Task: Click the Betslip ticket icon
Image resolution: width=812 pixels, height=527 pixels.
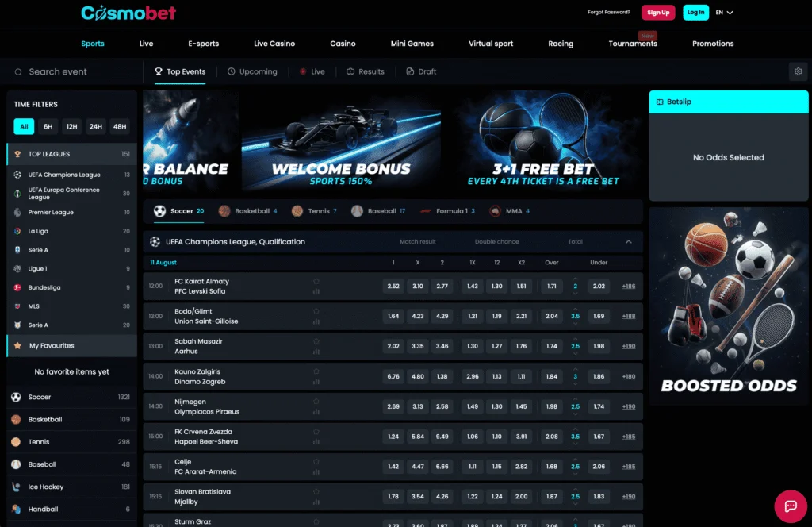Action: click(660, 102)
